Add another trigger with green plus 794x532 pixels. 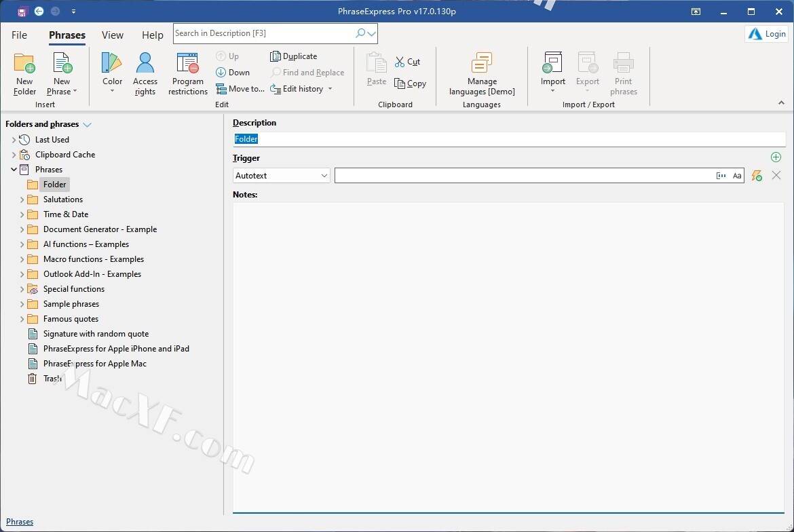pyautogui.click(x=776, y=157)
